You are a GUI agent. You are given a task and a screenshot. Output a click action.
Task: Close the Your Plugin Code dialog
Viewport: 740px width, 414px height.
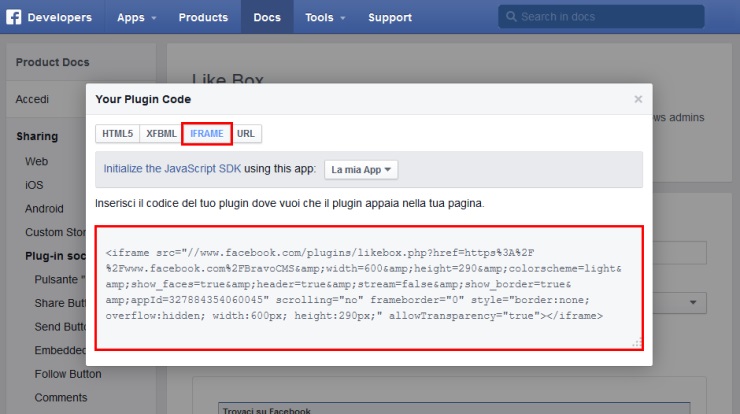(x=638, y=99)
